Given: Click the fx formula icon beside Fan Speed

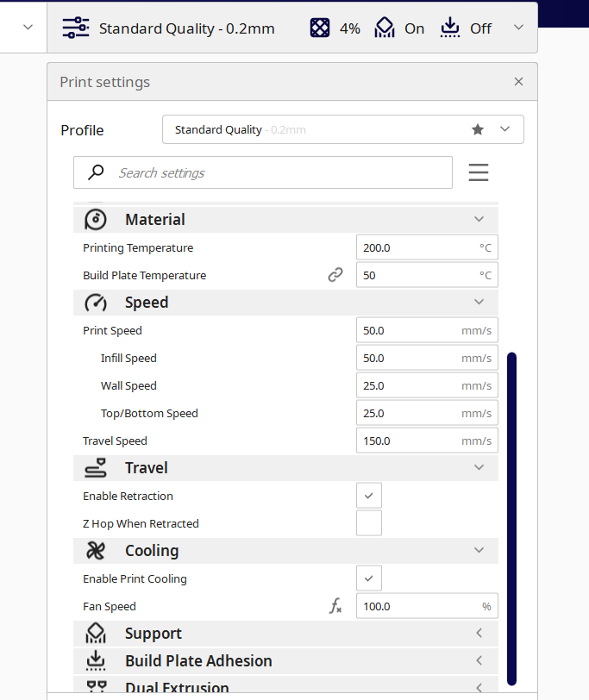Looking at the screenshot, I should coord(335,606).
